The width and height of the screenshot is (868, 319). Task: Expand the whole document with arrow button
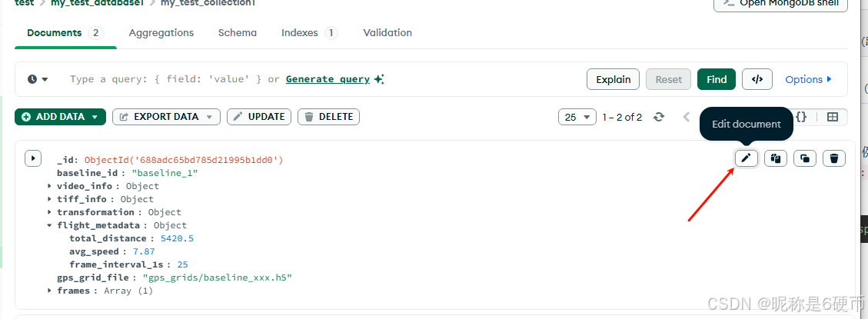coord(33,158)
